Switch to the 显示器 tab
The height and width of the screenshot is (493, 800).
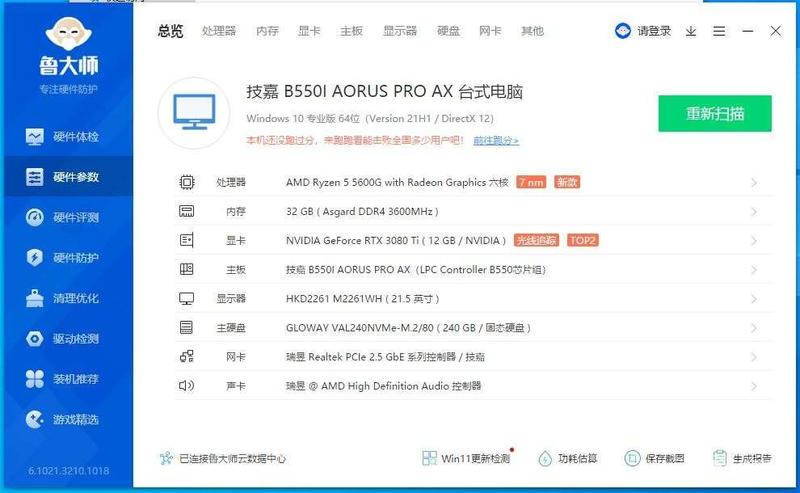coord(400,31)
